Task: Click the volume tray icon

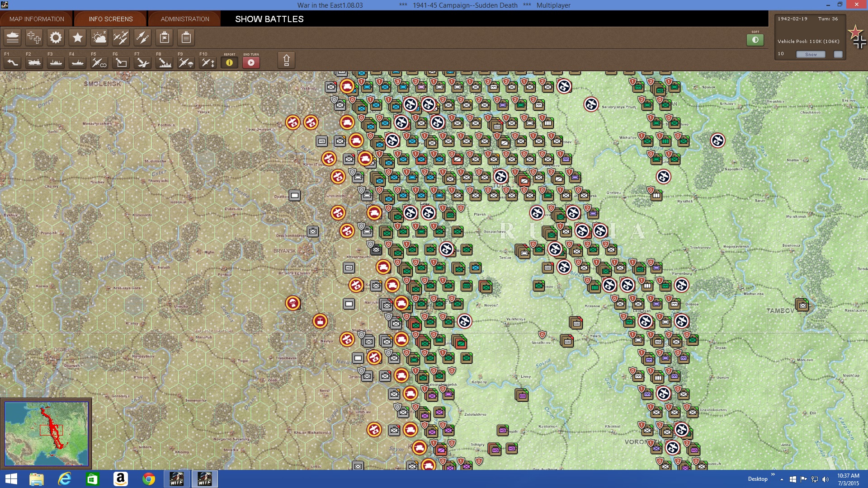Action: coord(826,479)
